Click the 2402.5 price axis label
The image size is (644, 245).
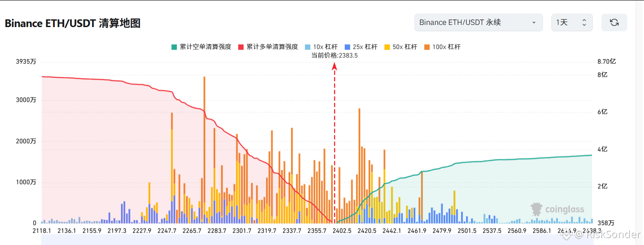click(x=342, y=231)
